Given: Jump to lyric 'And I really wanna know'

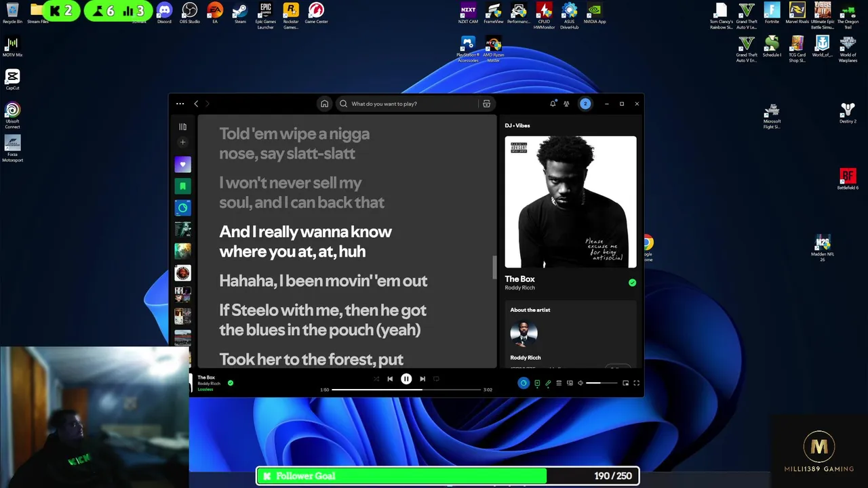Looking at the screenshot, I should click(305, 241).
